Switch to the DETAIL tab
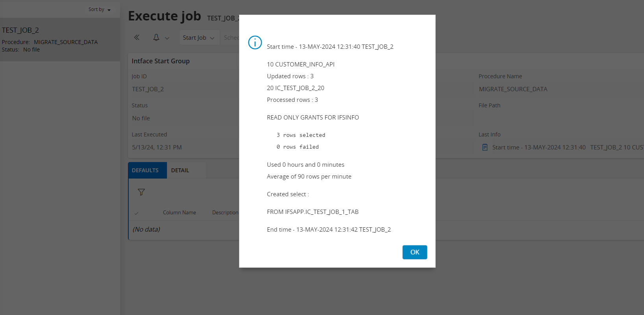The image size is (644, 315). tap(180, 170)
